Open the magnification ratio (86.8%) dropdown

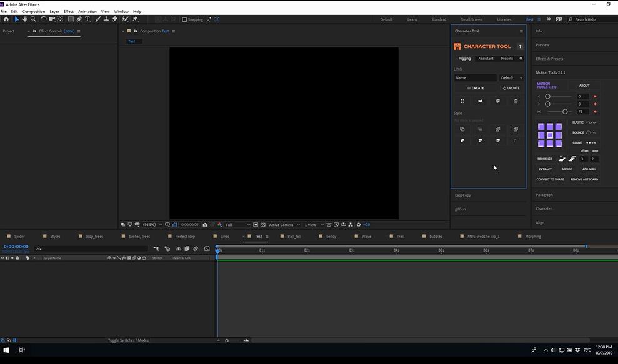coord(152,225)
